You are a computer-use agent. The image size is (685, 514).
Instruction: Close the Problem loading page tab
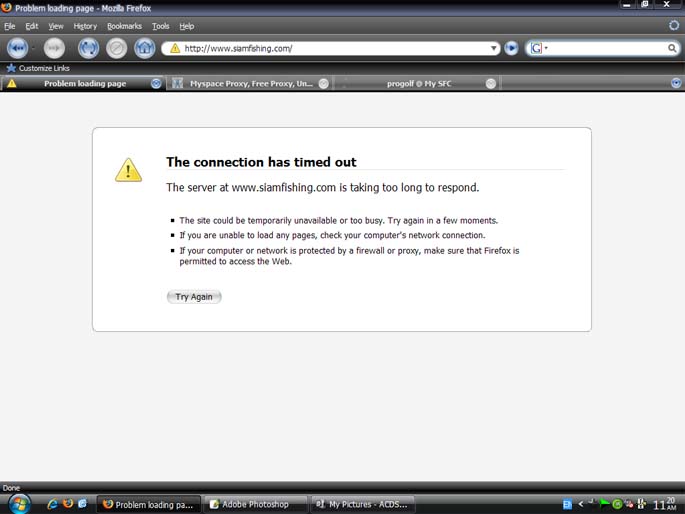(x=156, y=83)
